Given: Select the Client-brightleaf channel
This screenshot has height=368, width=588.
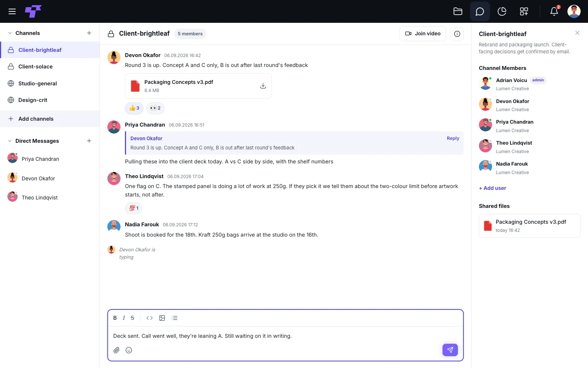Looking at the screenshot, I should [50, 50].
